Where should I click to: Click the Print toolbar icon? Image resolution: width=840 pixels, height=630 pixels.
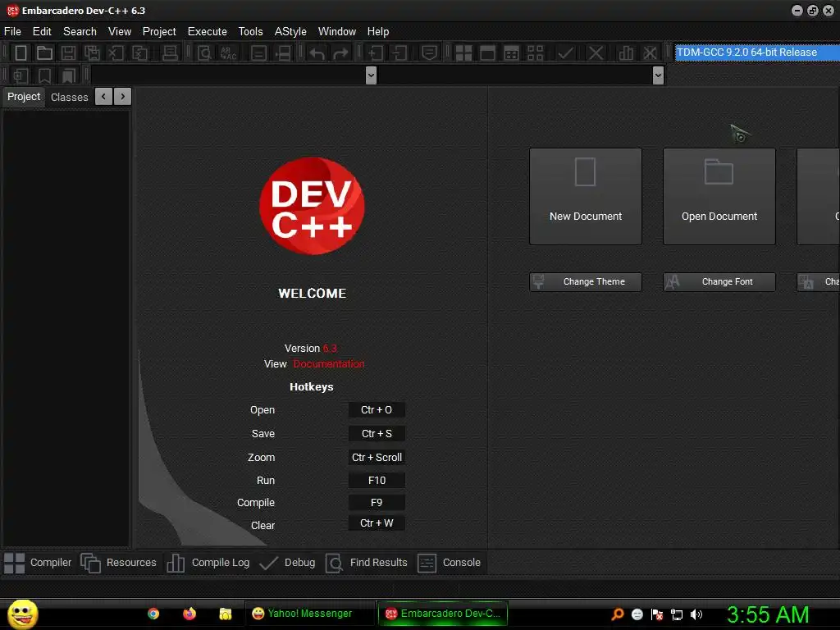pyautogui.click(x=170, y=52)
